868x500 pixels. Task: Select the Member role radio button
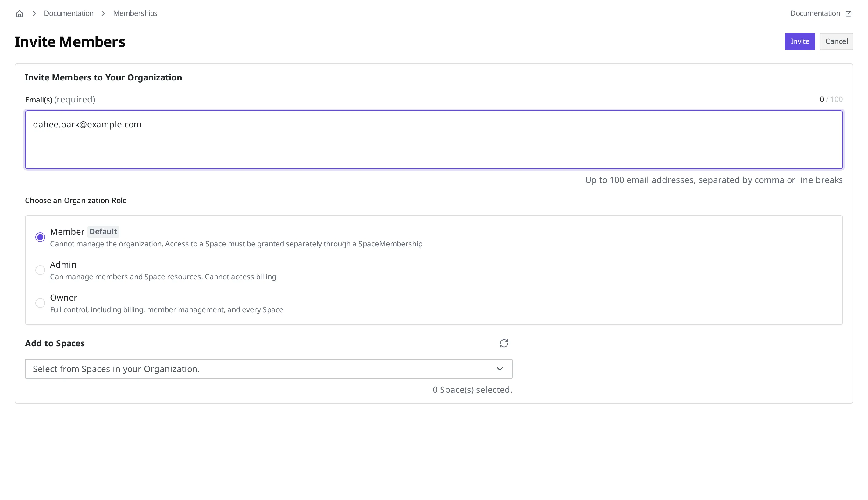[40, 237]
